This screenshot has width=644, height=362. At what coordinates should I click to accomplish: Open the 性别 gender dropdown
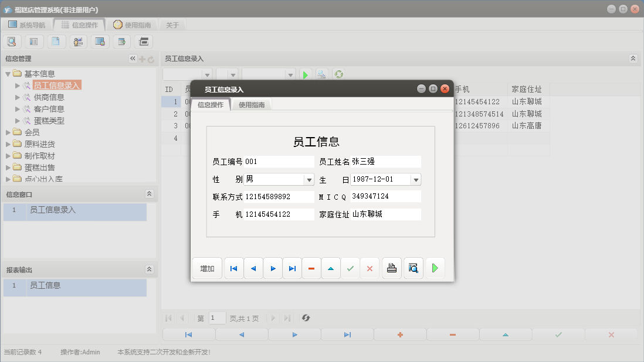tap(309, 180)
